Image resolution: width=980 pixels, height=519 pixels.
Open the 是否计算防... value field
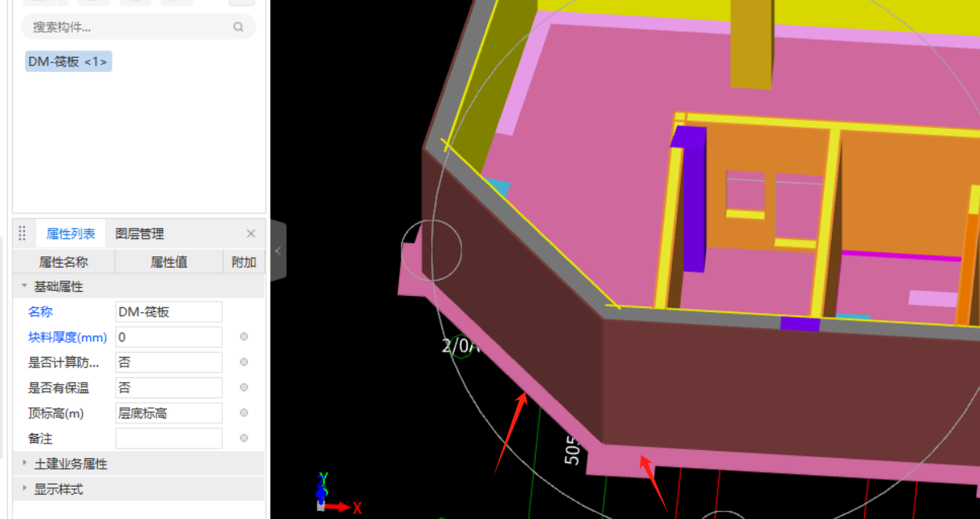(169, 362)
